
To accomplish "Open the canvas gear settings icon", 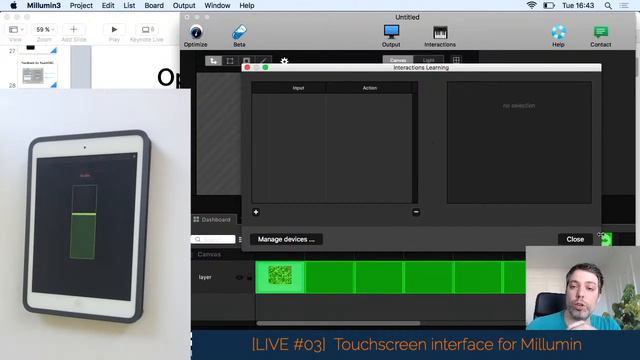I will point(284,61).
